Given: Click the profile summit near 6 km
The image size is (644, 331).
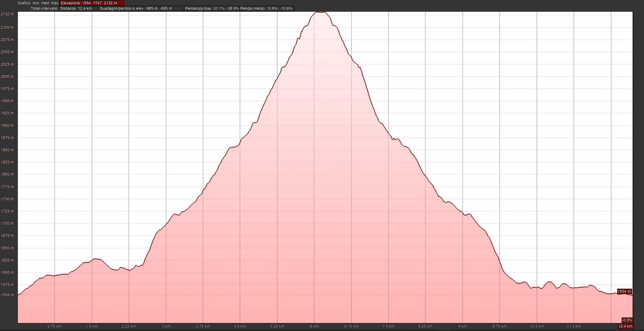Looking at the screenshot, I should tap(320, 12).
